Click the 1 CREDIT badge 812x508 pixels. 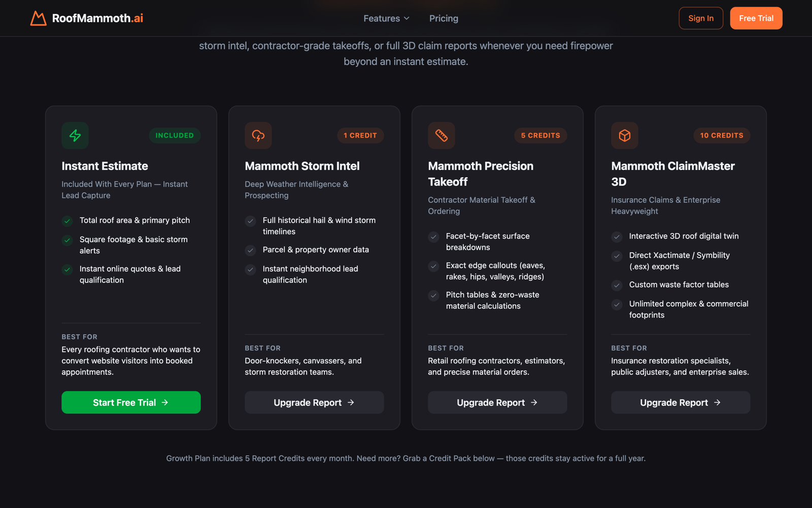pyautogui.click(x=360, y=136)
